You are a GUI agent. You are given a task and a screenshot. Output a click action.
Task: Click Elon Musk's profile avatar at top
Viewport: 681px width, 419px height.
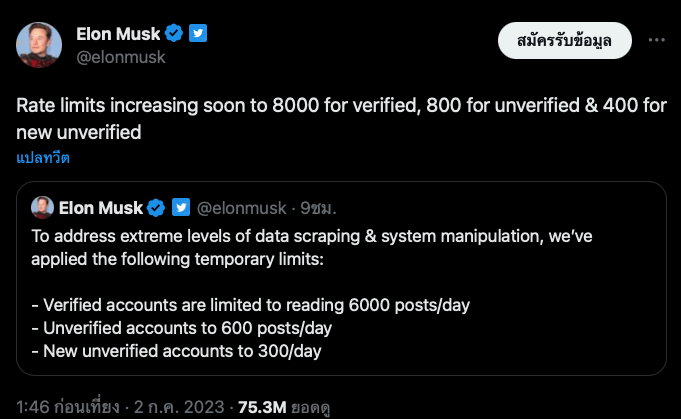coord(39,45)
